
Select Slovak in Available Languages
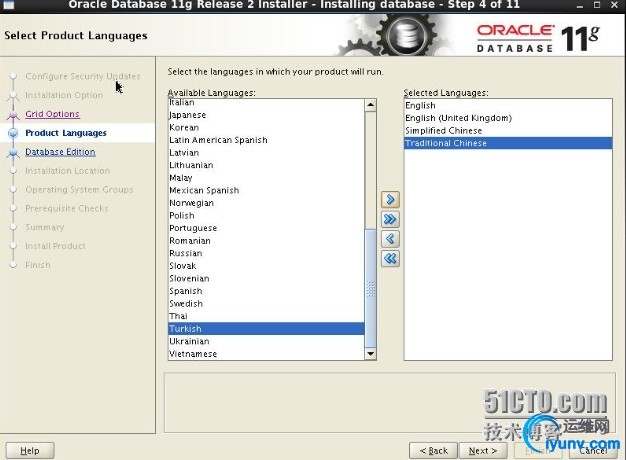tap(266, 266)
